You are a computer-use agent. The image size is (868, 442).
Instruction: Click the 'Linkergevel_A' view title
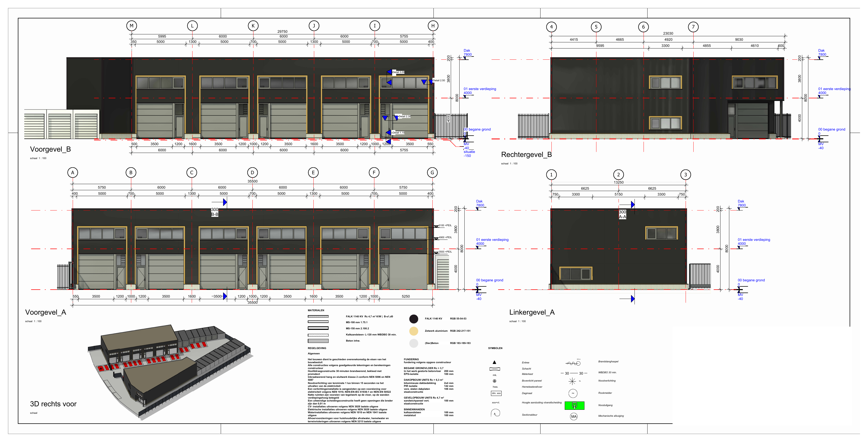pos(532,312)
